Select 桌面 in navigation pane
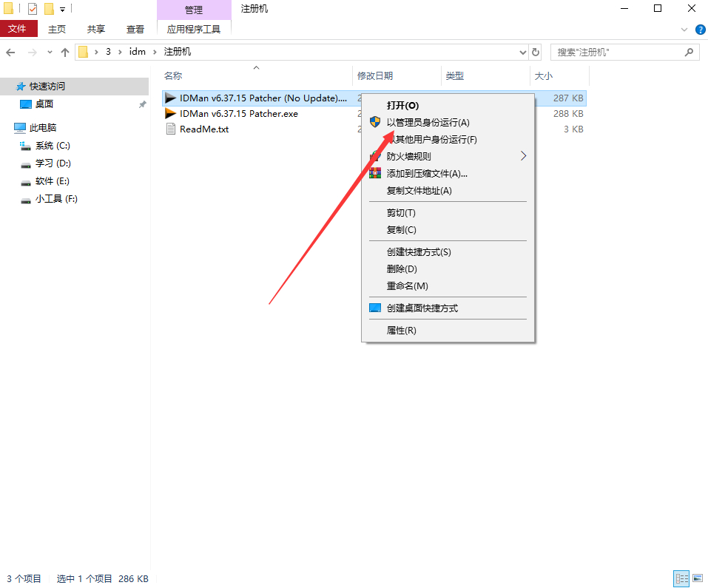Viewport: 708px width, 588px height. (x=44, y=104)
